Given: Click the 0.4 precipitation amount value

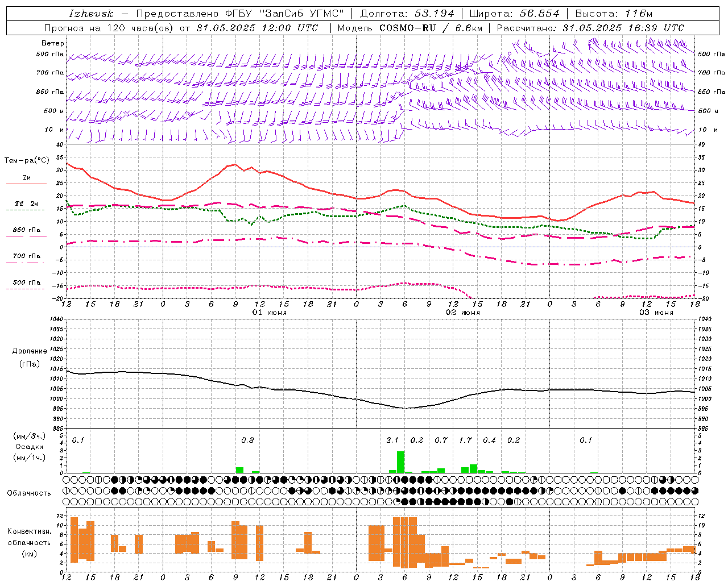Looking at the screenshot, I should [x=489, y=440].
